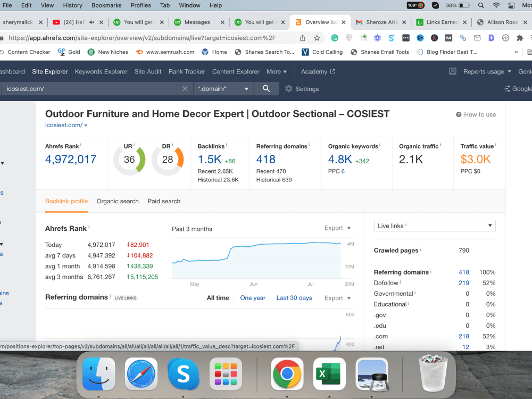Click the Share page icon in address bar

(302, 38)
